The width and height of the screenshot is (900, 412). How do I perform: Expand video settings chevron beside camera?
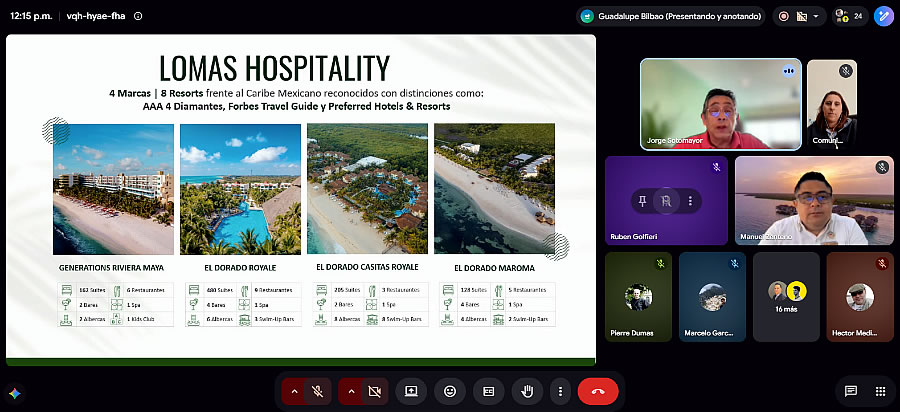(351, 391)
